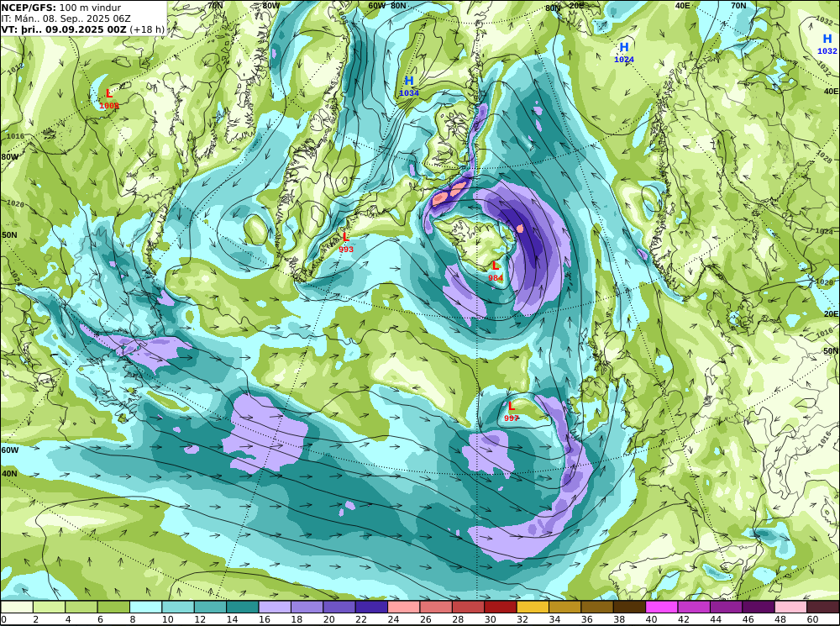Click the pressure value 993

tap(346, 250)
